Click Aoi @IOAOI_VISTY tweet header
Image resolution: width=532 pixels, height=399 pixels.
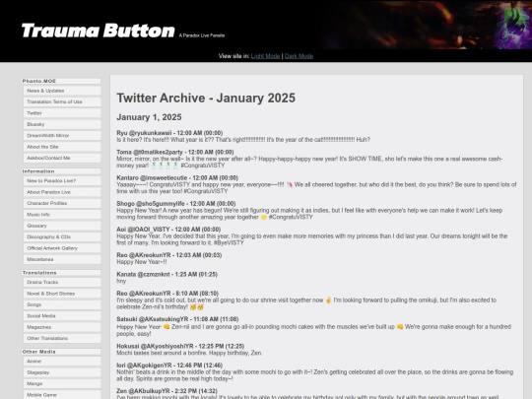(x=168, y=230)
